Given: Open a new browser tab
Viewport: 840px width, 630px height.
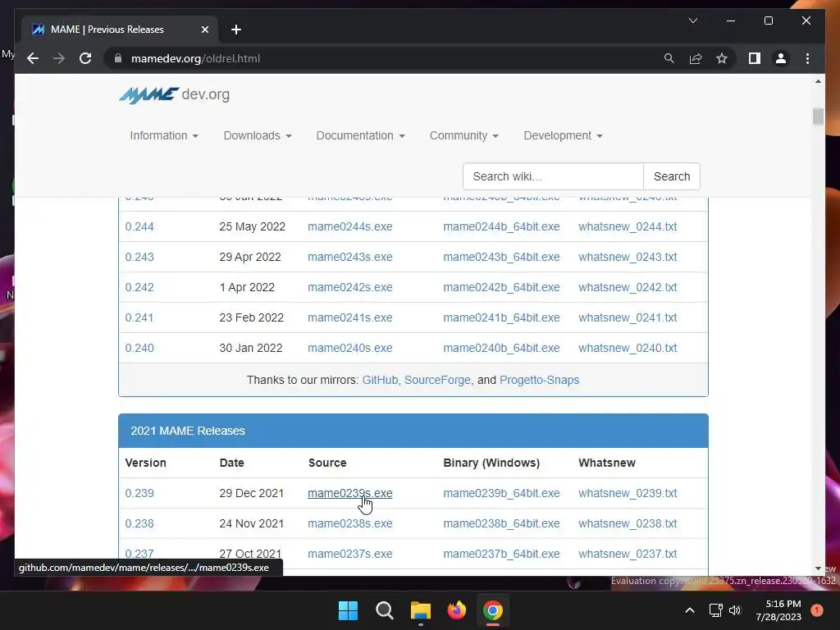Looking at the screenshot, I should [x=236, y=30].
